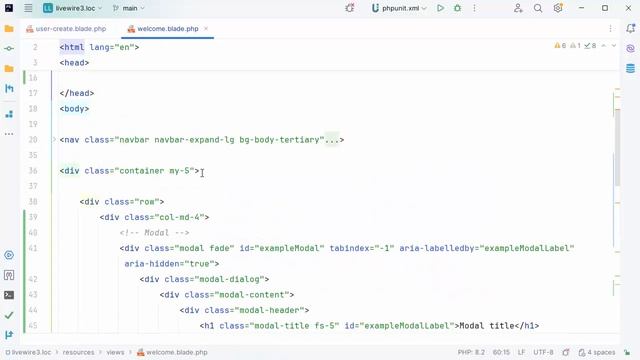The image size is (640, 360).
Task: Click the modal-content div line
Action: 227,295
